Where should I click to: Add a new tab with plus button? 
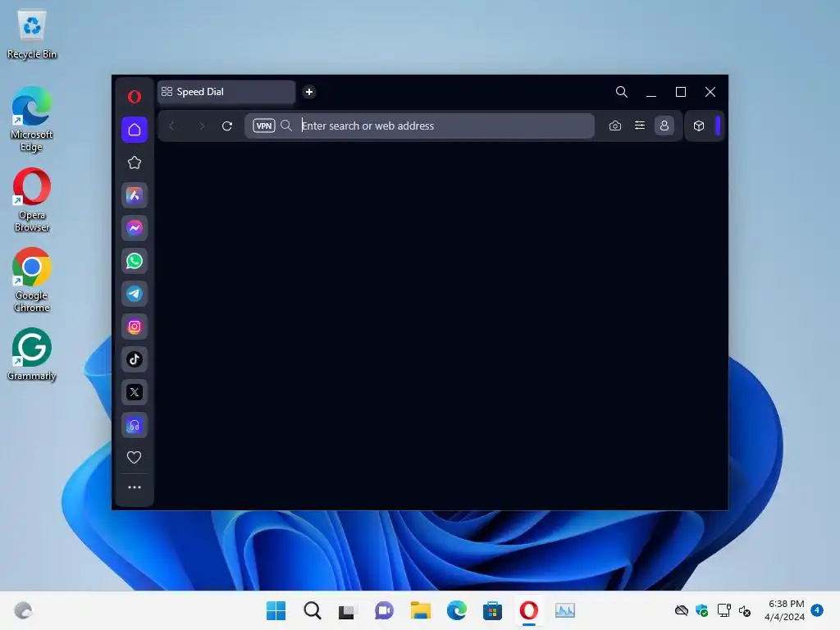point(309,92)
